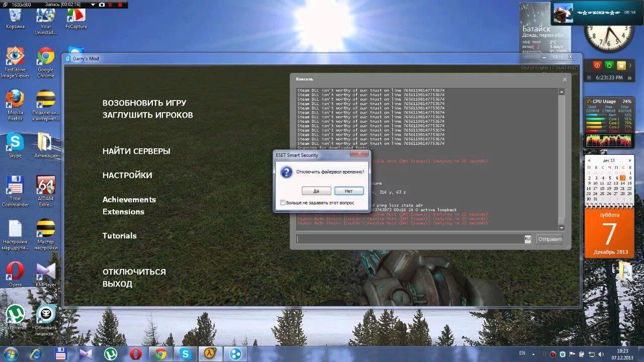Click console scrollbar down arrow
644x362 pixels.
click(561, 228)
